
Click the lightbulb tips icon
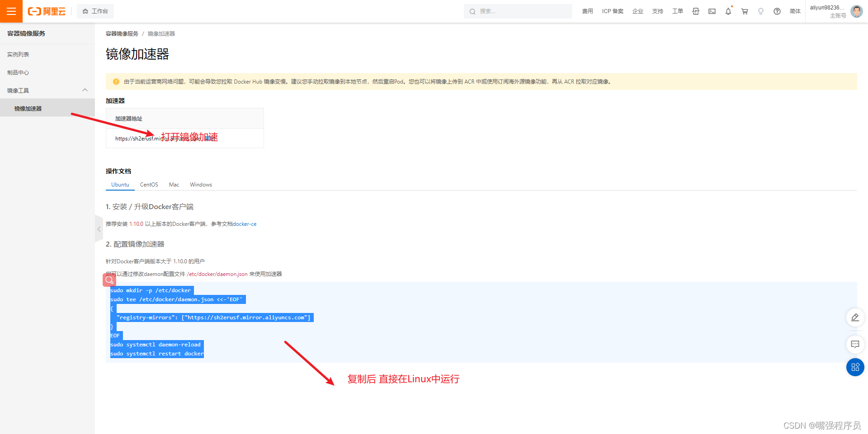761,11
